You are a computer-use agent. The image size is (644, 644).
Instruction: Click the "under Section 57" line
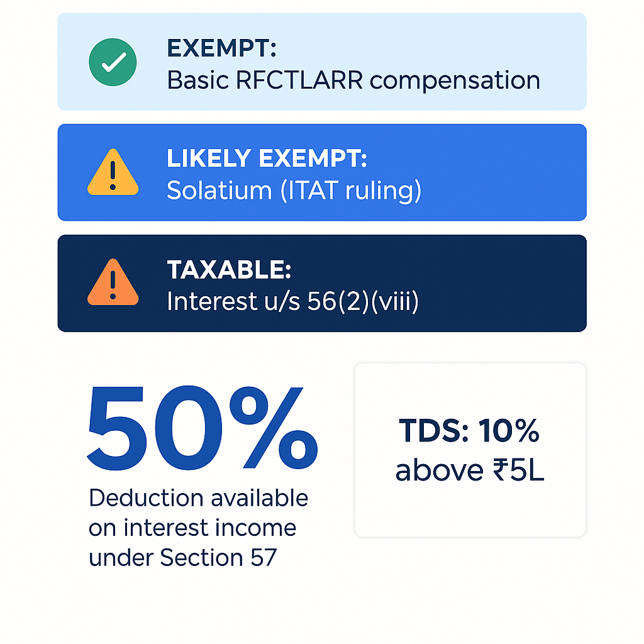[182, 557]
